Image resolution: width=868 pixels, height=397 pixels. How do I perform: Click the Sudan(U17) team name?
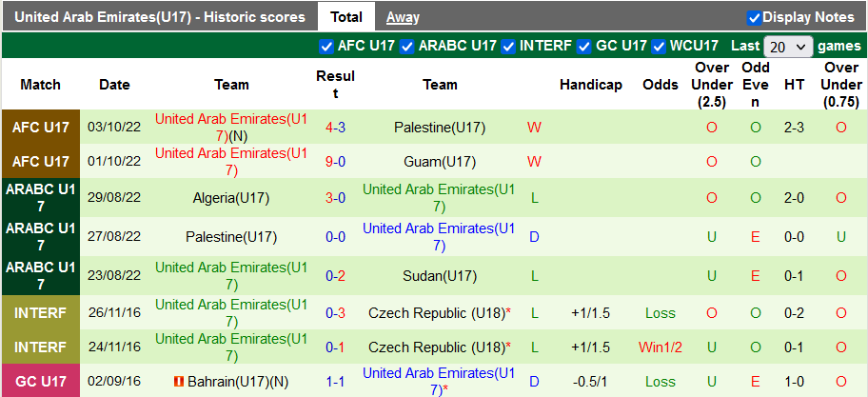point(440,276)
